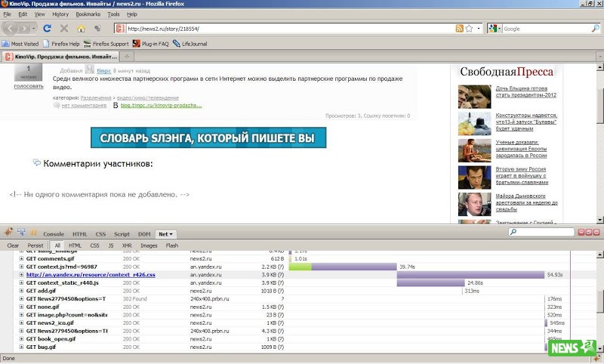604x364 pixels.
Task: Switch to Firebug Script tab
Action: click(x=122, y=234)
